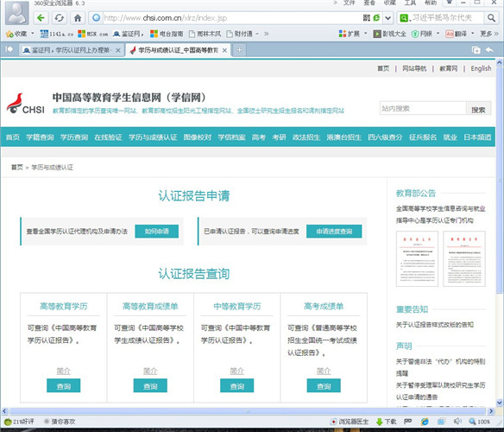Open 学信档案 in the navigation bar
The image size is (504, 432).
click(x=231, y=137)
